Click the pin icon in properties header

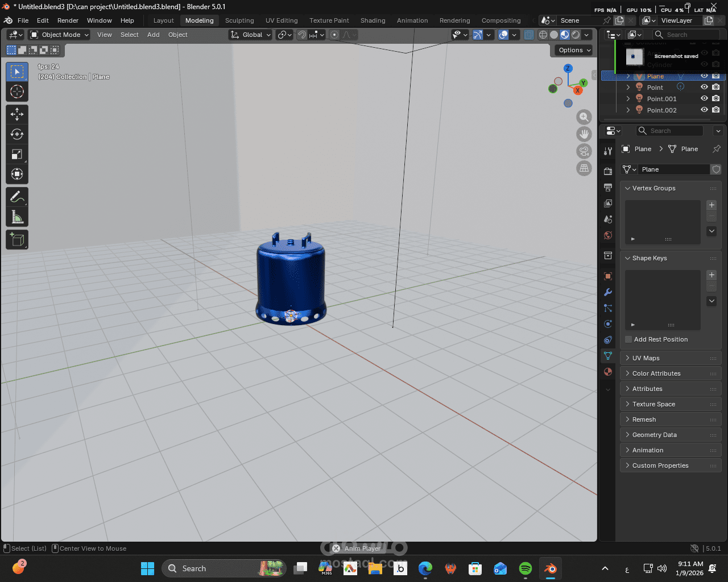click(x=717, y=149)
